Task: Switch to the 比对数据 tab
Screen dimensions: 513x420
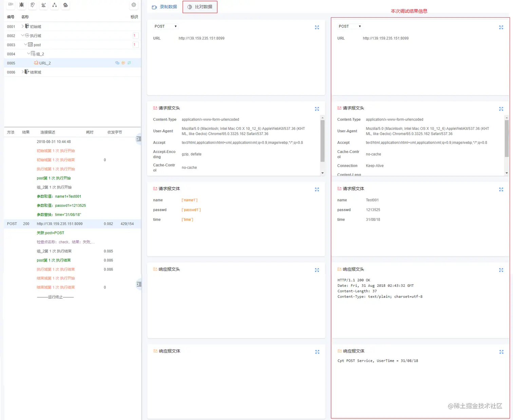Action: pos(200,7)
